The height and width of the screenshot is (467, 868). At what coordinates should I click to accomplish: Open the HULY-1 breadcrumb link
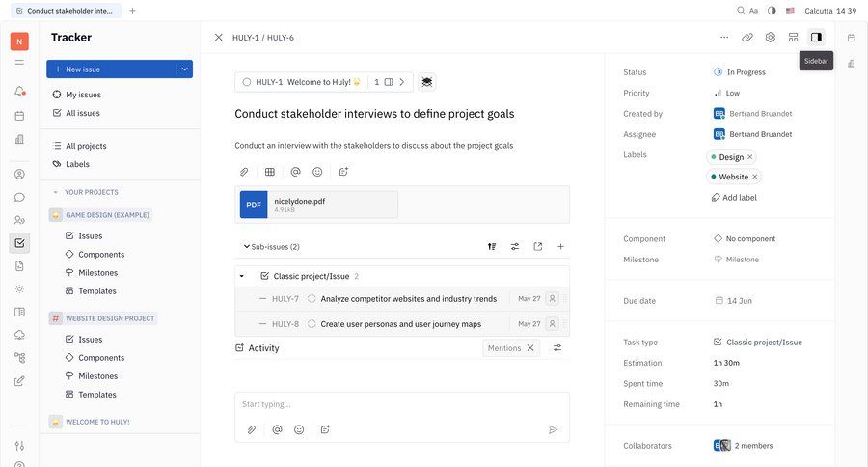point(244,38)
